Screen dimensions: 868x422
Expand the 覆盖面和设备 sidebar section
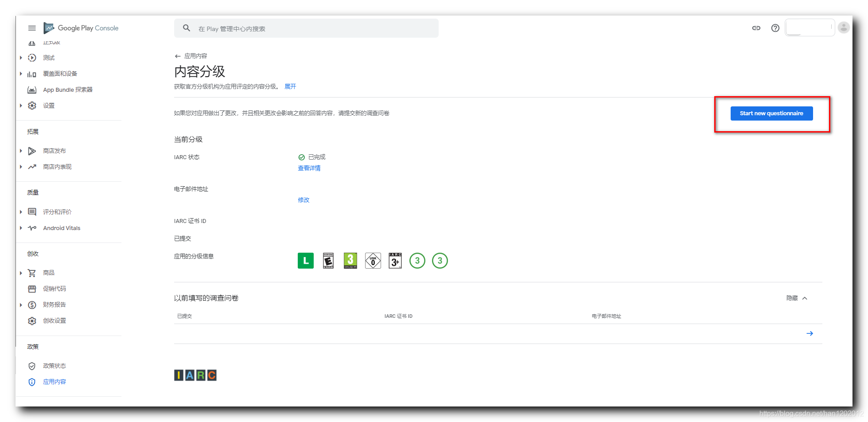[21, 74]
